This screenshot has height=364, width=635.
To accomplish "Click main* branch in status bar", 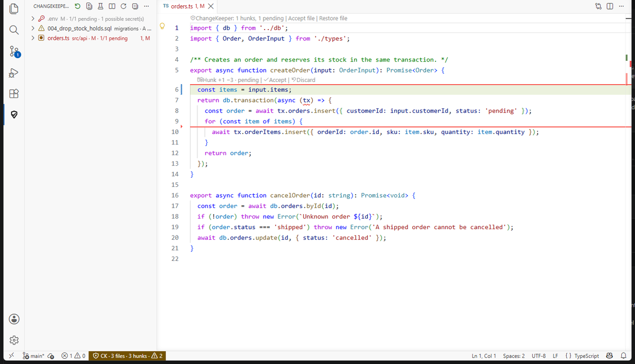I will [33, 356].
